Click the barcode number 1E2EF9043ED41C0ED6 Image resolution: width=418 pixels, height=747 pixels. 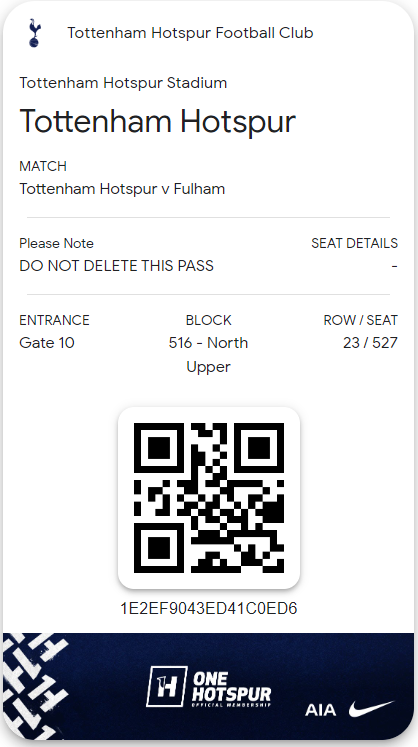pos(209,608)
